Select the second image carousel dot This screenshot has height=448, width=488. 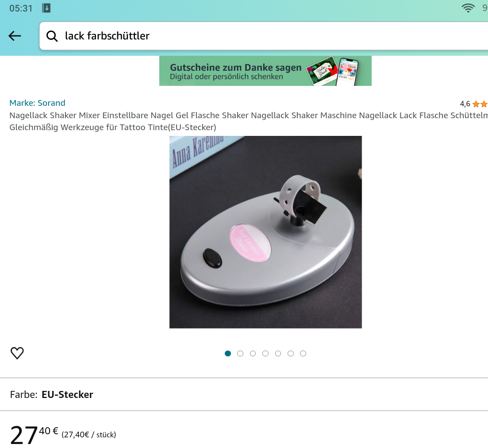[x=240, y=353]
